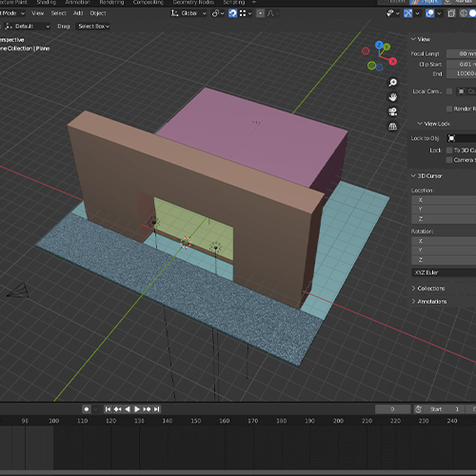Open the View menu in viewport header

pyautogui.click(x=38, y=13)
